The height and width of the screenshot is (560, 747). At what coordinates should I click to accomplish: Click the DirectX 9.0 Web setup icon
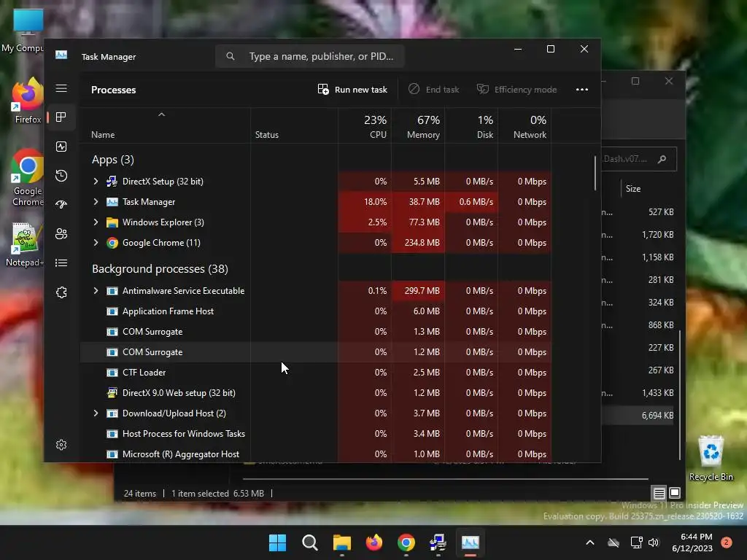point(112,393)
